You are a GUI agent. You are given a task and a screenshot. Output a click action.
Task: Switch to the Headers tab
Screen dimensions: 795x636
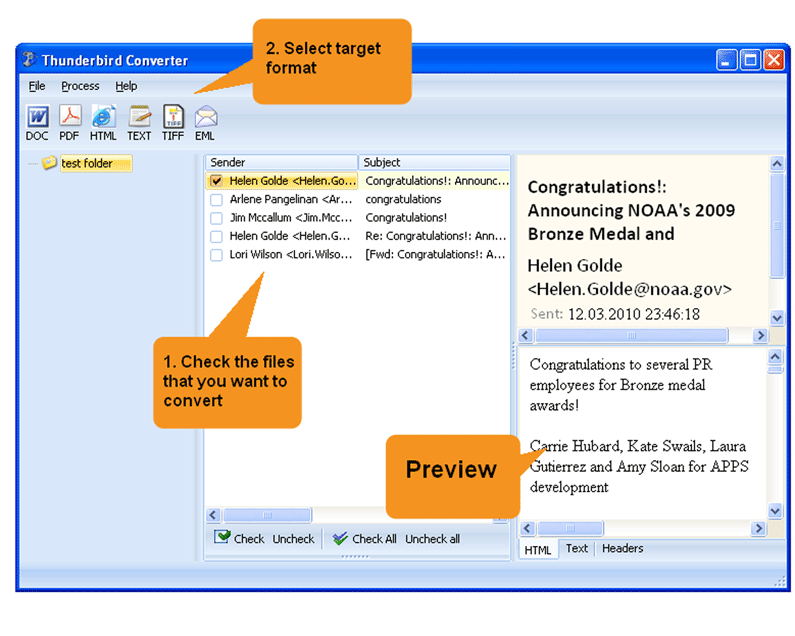622,549
